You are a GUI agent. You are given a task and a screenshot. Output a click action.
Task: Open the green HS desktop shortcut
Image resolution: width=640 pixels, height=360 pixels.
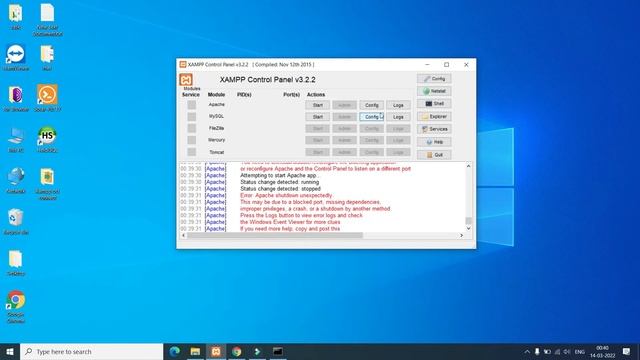coord(47,139)
